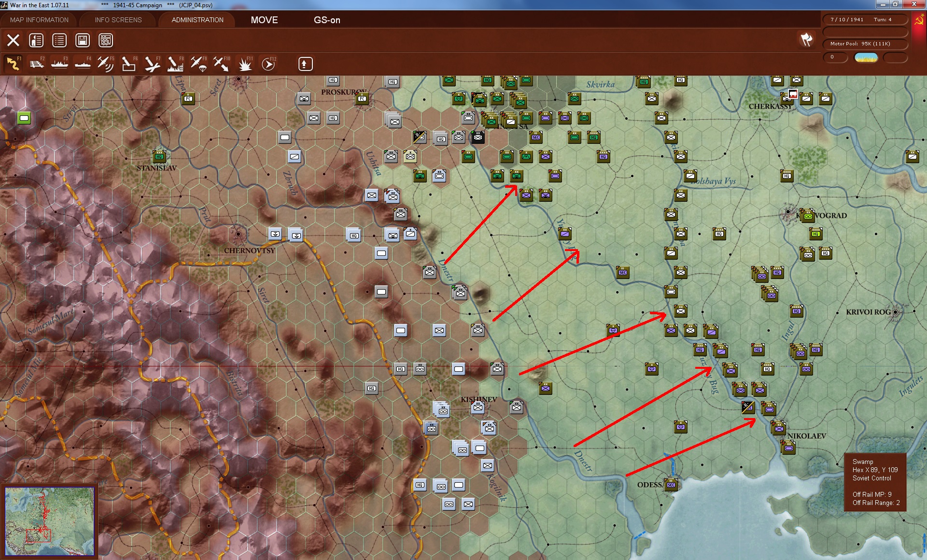Viewport: 927px width, 560px height.
Task: Click the Bolshaya Vys river label
Action: 713,181
